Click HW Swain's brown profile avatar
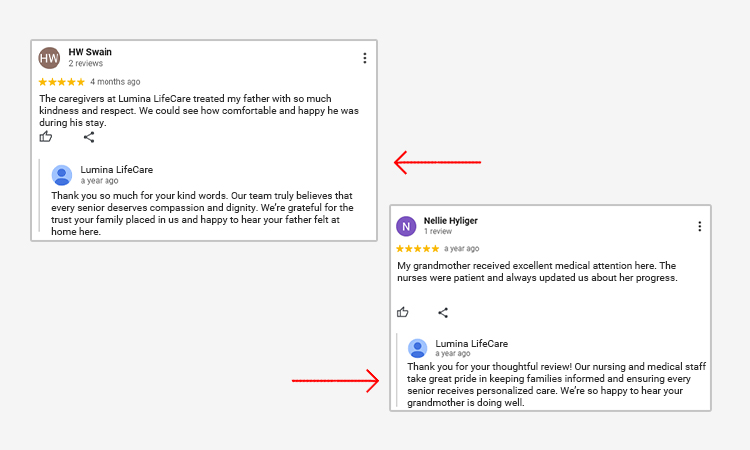750x450 pixels. [x=49, y=58]
